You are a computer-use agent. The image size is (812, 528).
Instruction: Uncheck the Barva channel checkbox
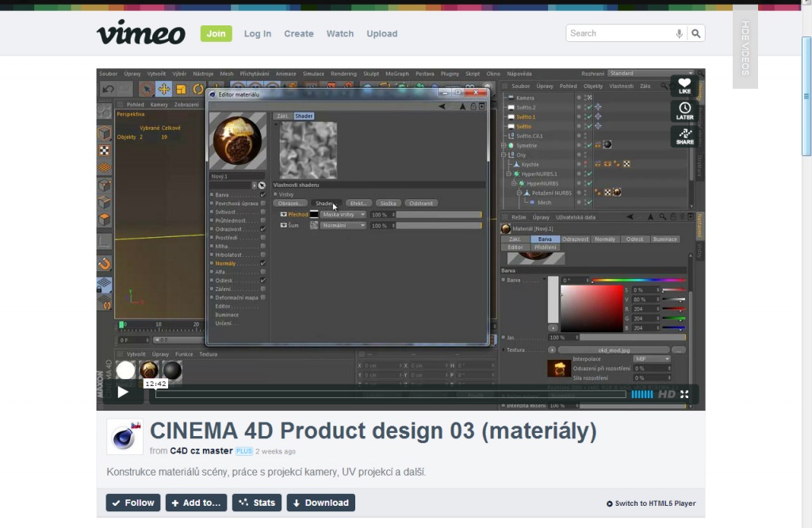(x=263, y=195)
